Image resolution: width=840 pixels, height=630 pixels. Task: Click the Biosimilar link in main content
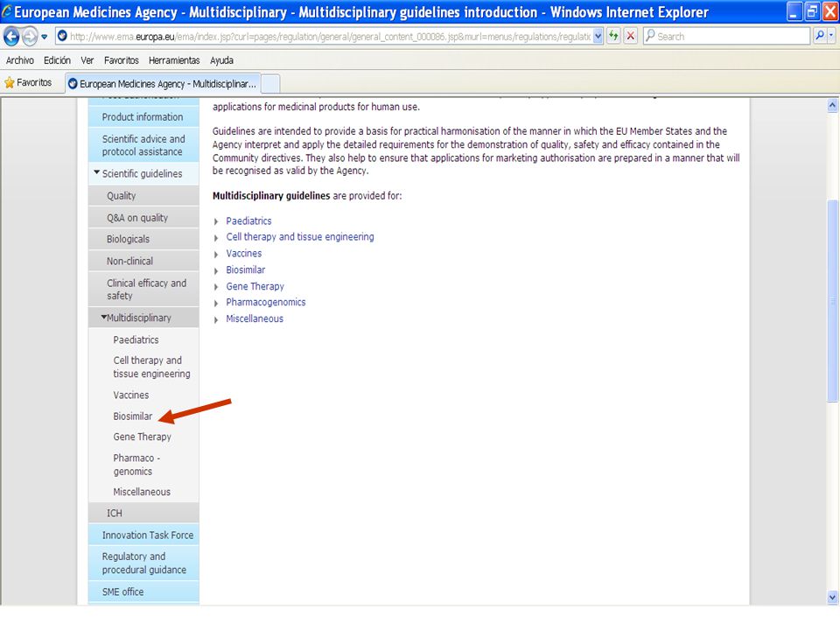point(245,269)
